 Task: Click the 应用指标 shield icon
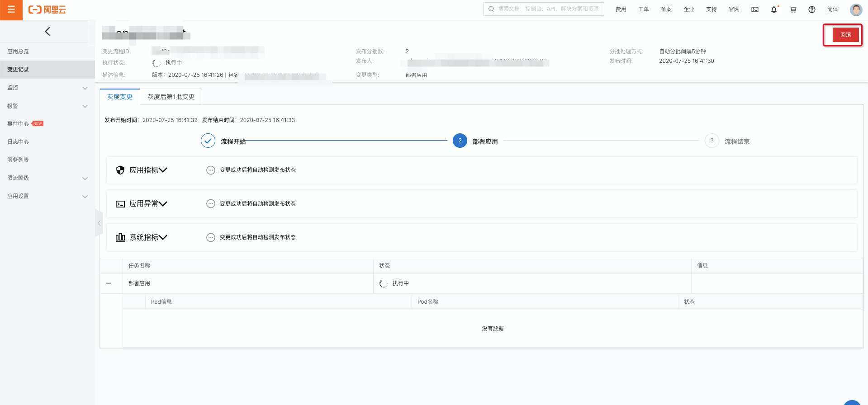point(120,170)
